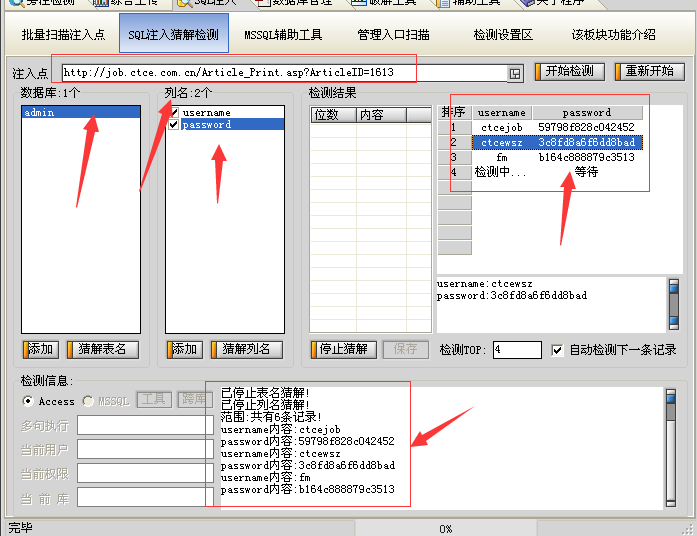Click the 重新开始 button
This screenshot has height=536, width=697.
tap(649, 71)
